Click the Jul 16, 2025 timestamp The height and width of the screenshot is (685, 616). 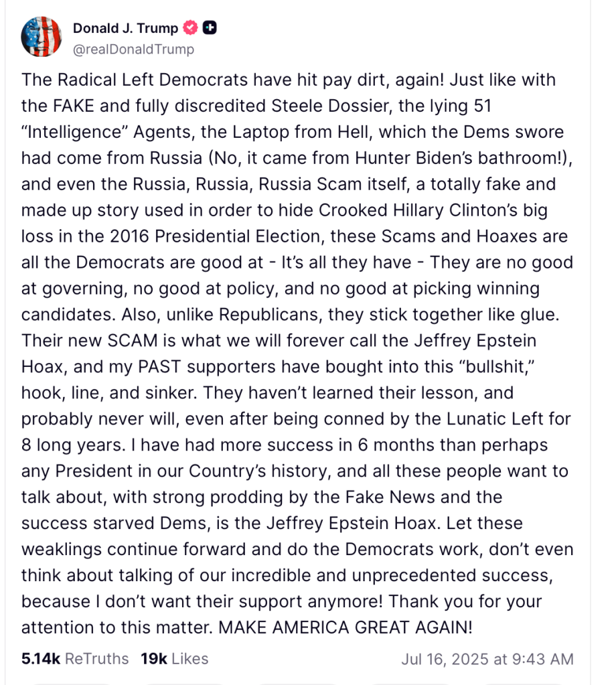(487, 658)
